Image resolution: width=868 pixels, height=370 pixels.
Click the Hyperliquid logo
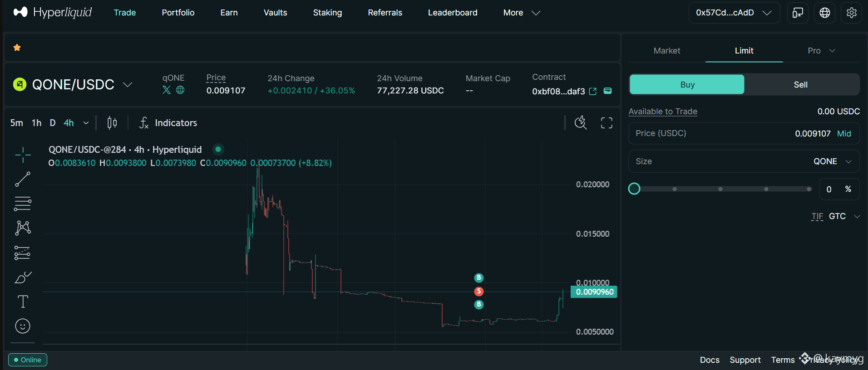click(53, 12)
